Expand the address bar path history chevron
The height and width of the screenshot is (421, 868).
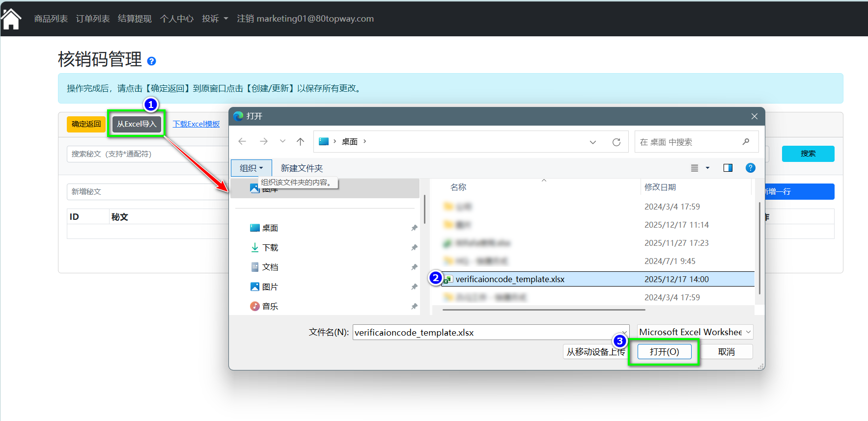pyautogui.click(x=592, y=142)
